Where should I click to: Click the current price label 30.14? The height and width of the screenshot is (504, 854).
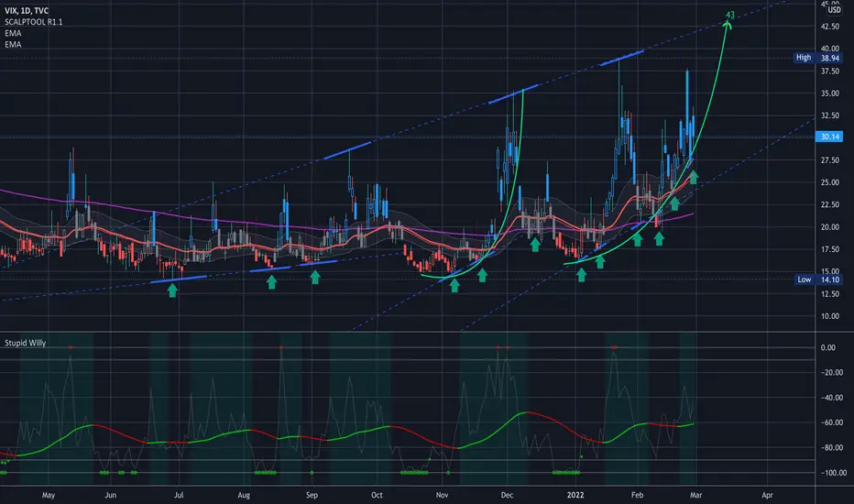[x=829, y=137]
